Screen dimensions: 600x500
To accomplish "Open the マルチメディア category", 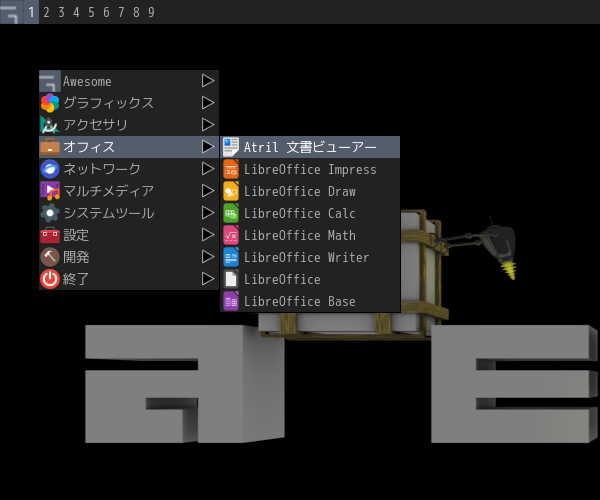I will tap(129, 191).
